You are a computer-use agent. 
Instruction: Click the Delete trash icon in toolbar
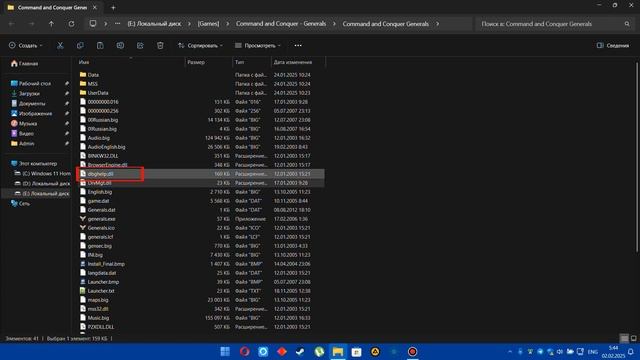click(x=160, y=46)
